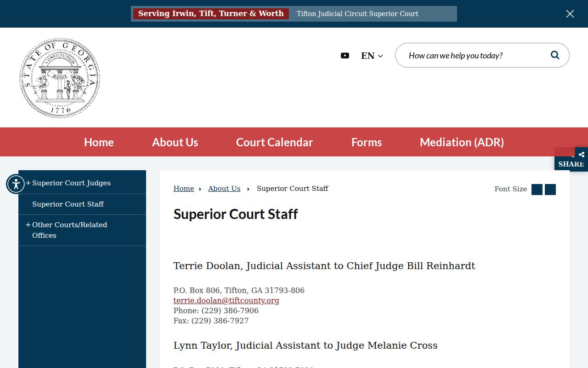Click Lynn Taylor judicial assistant heading

(x=305, y=345)
